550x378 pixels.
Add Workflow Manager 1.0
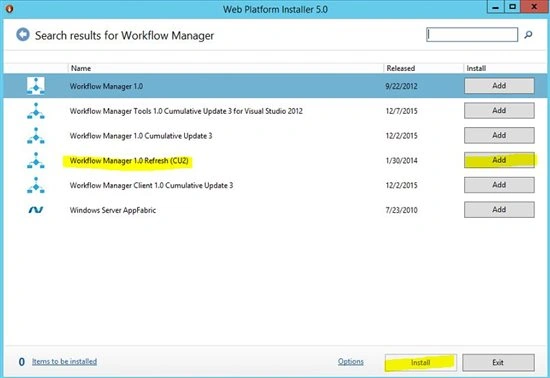click(x=499, y=86)
